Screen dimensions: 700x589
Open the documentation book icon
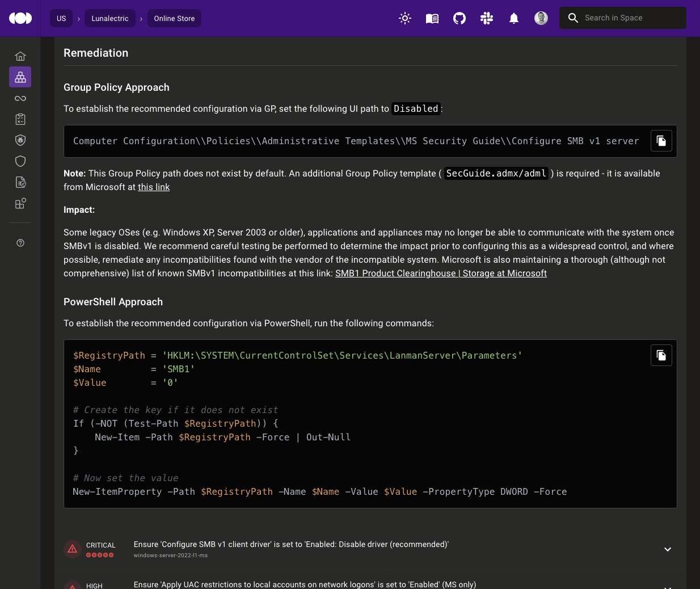tap(432, 18)
